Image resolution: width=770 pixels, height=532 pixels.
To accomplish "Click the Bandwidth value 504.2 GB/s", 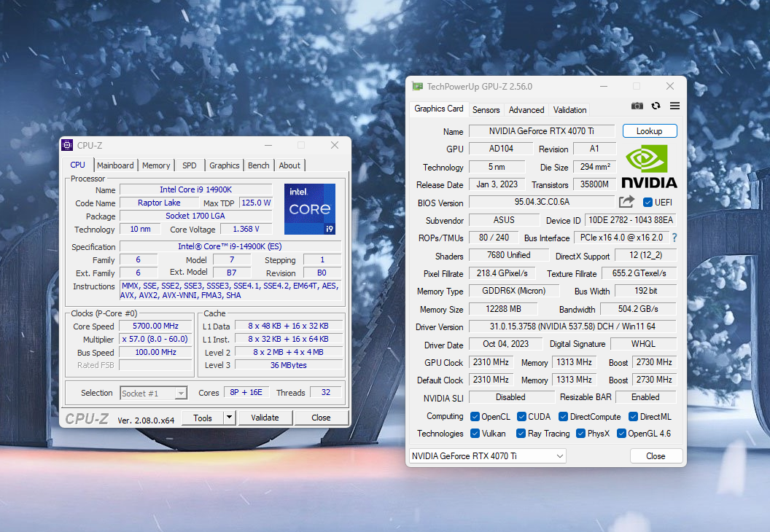I will tap(639, 309).
